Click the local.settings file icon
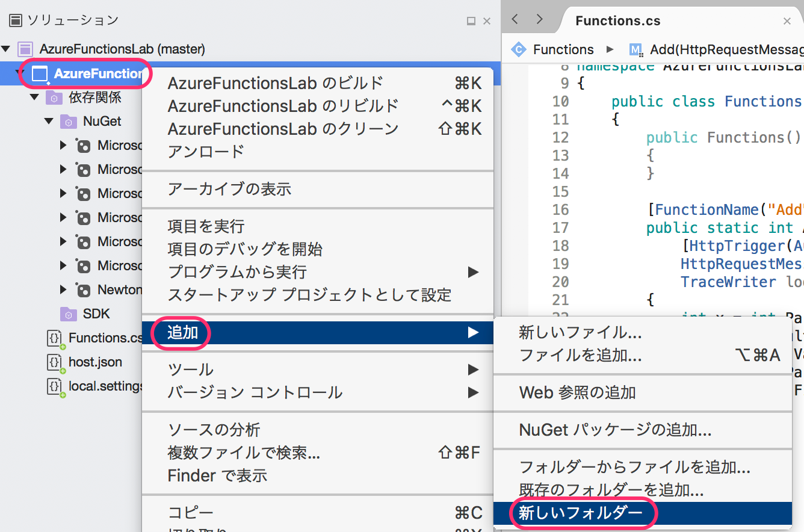This screenshot has width=804, height=532. pos(55,387)
